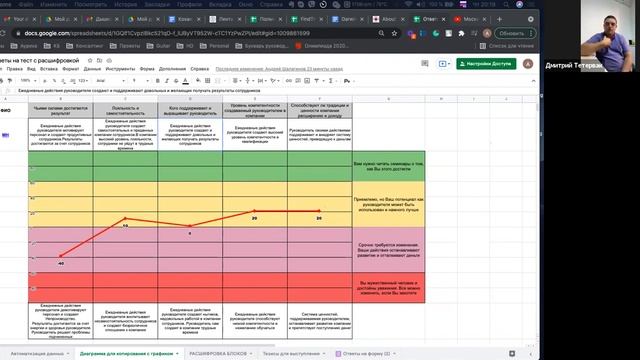This screenshot has width=640, height=360.
Task: Open the Данные menu
Action: 92,69
